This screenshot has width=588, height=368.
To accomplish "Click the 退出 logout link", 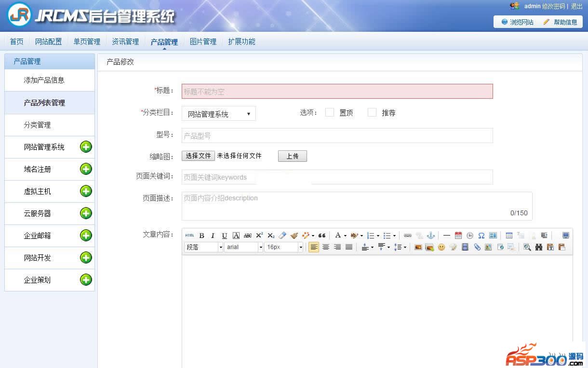I will tap(576, 6).
